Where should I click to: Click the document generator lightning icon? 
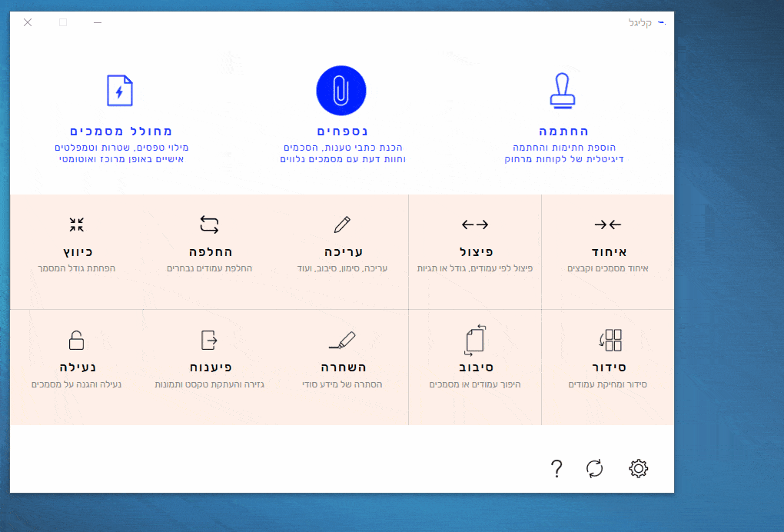(x=119, y=90)
